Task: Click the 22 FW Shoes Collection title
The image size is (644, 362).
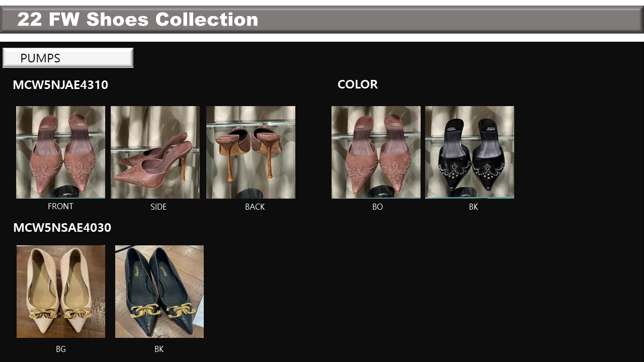Action: click(138, 20)
